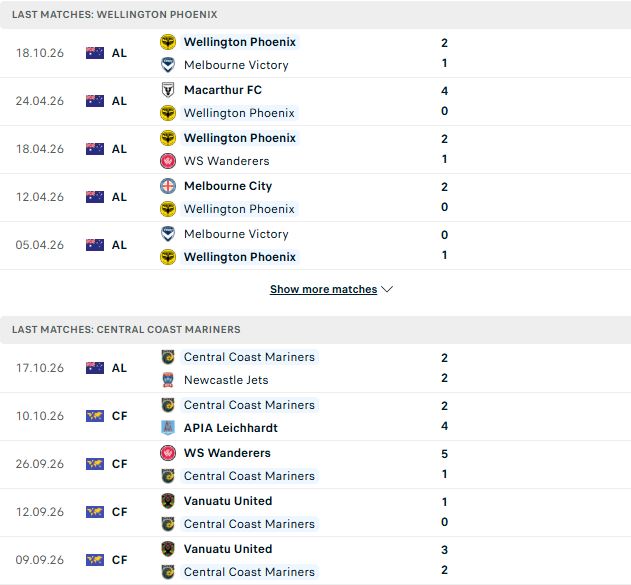Click Wellington Phoenix crest in 12.04.26 match
Screen dimensions: 631x585
[x=168, y=209]
